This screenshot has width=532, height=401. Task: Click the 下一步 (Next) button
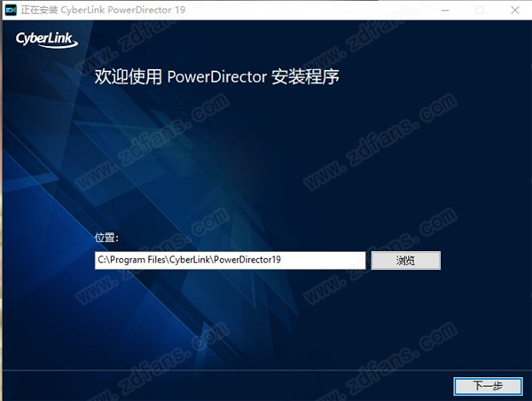tap(488, 386)
